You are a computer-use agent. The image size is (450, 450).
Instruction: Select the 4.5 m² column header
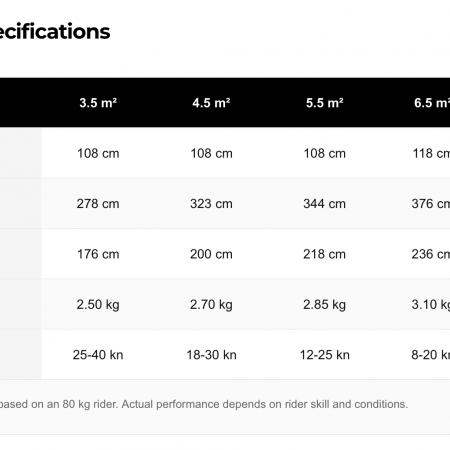[211, 103]
